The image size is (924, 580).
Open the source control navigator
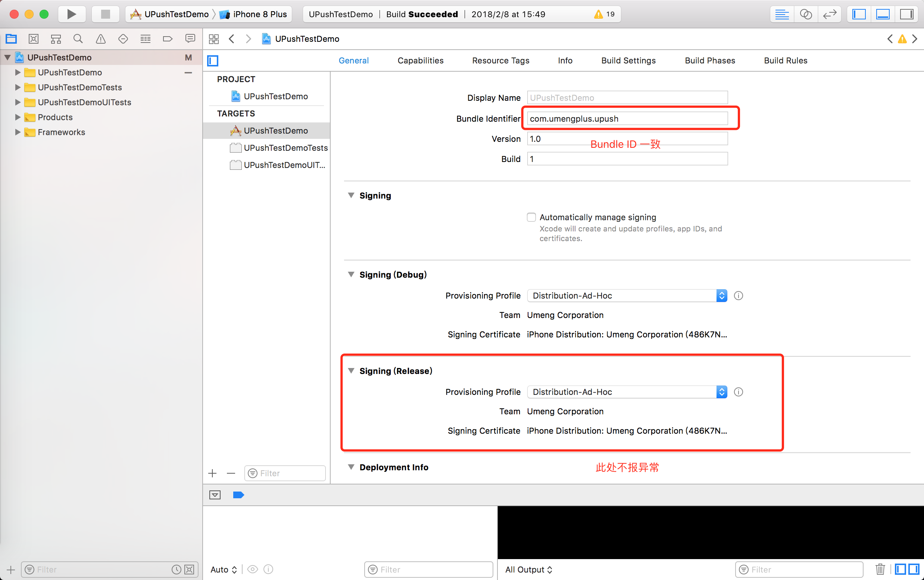point(33,39)
